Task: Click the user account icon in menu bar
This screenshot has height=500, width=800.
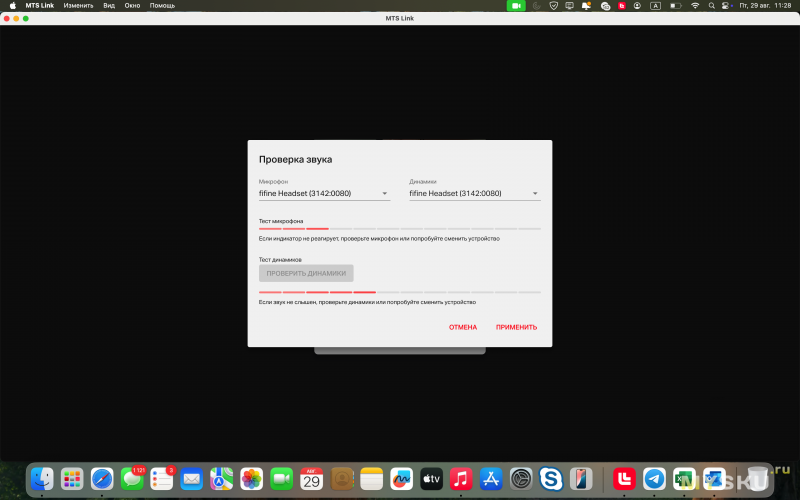Action: pos(637,6)
